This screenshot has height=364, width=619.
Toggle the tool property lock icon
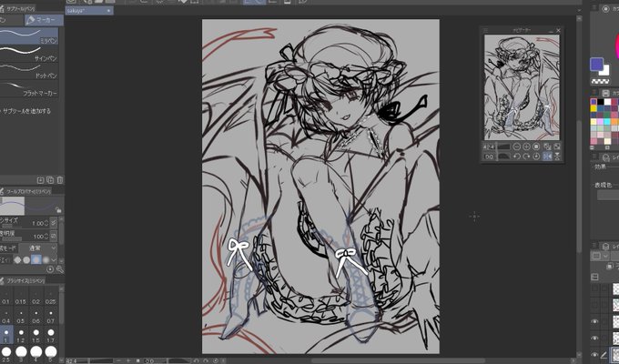[58, 210]
